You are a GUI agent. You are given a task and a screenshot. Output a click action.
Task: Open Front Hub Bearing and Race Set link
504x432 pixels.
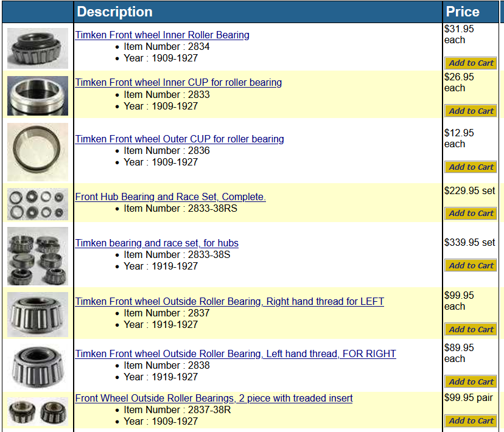pos(170,197)
